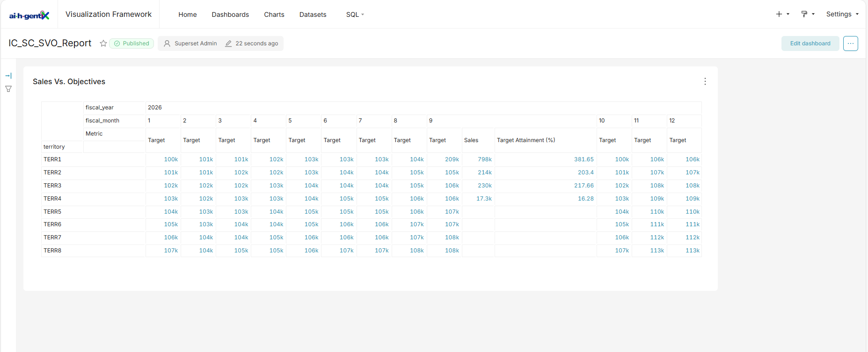The image size is (868, 352).
Task: Open the paint roller theme dropdown
Action: click(x=808, y=14)
